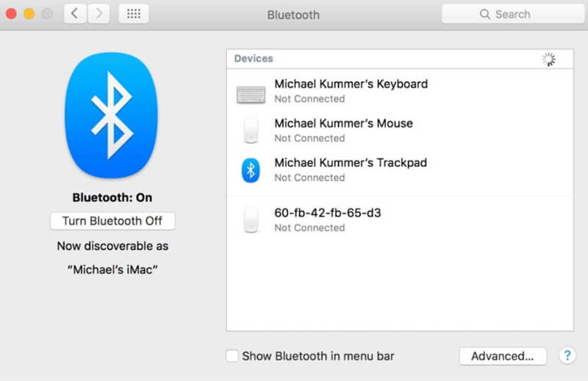The image size is (588, 381).
Task: Click the Bluetooth: On status label
Action: (112, 197)
